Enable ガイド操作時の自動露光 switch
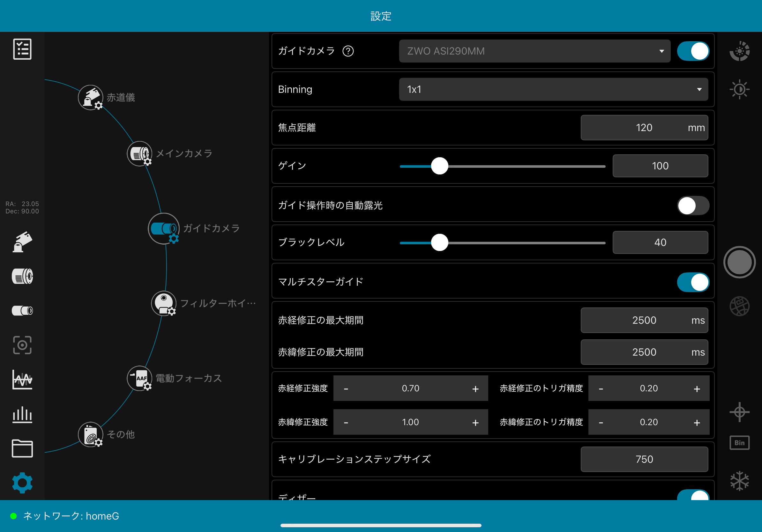762x532 pixels. 693,206
